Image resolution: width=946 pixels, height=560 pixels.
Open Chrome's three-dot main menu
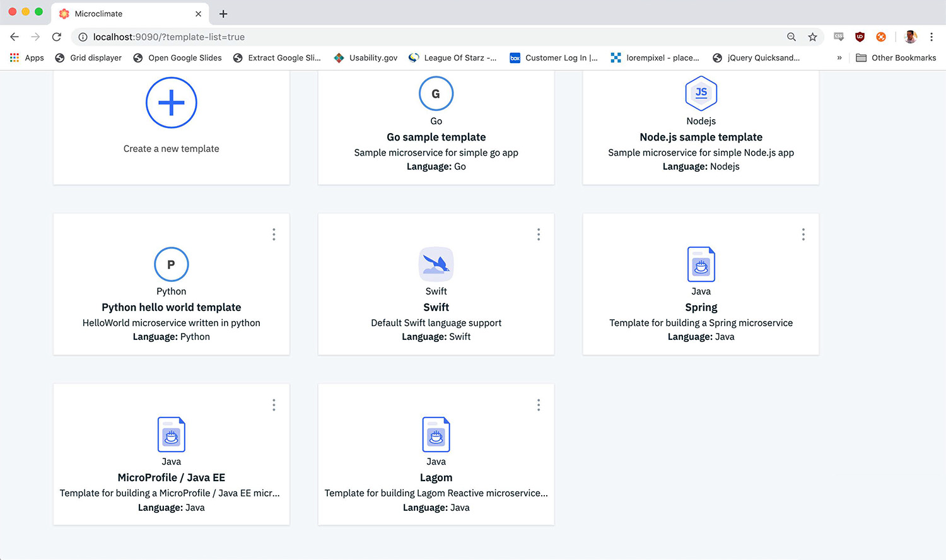[932, 37]
